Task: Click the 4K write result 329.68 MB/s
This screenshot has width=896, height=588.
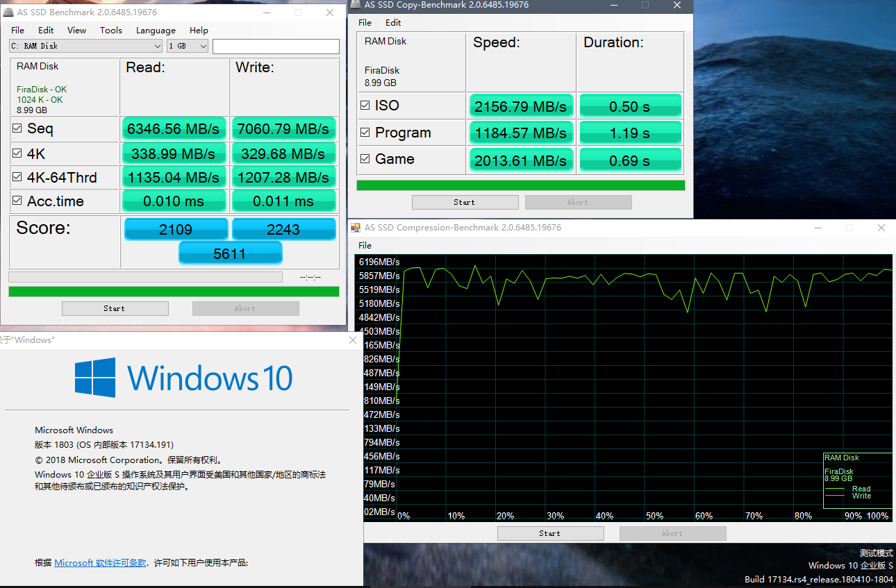Action: click(283, 153)
